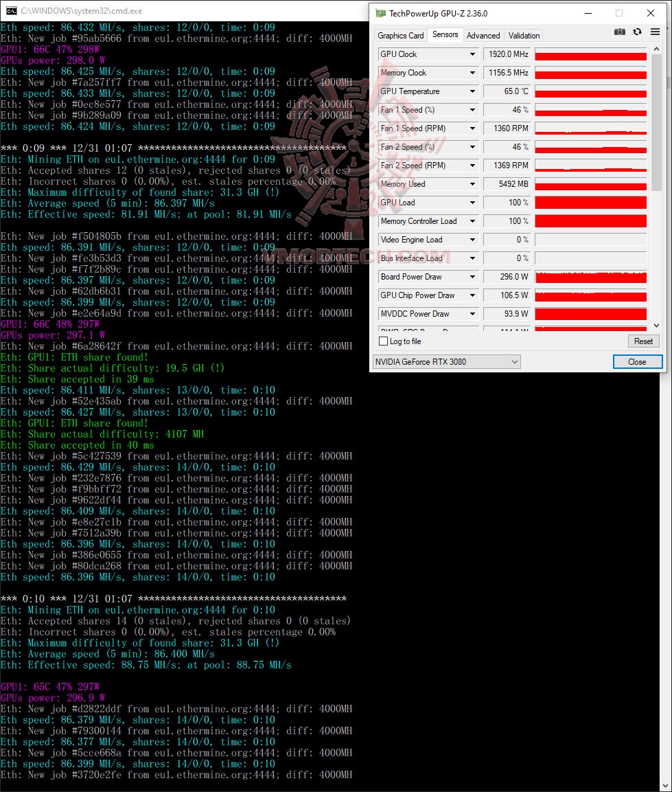The image size is (672, 792).
Task: Switch to the Advanced tab
Action: 483,35
